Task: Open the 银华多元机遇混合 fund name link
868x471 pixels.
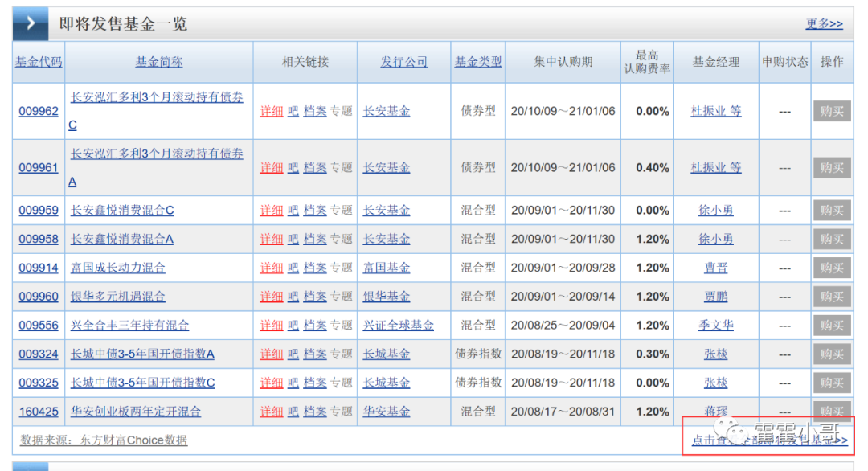Action: coord(118,297)
